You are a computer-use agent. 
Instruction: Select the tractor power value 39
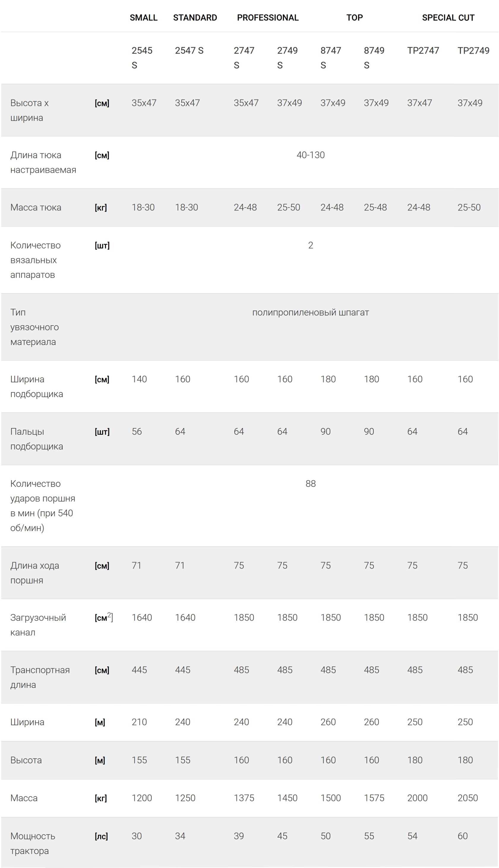(239, 836)
